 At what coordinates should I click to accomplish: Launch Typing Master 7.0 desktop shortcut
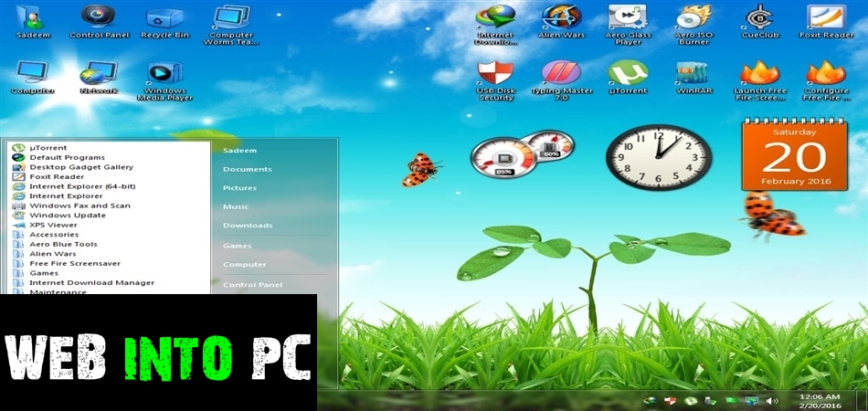561,81
